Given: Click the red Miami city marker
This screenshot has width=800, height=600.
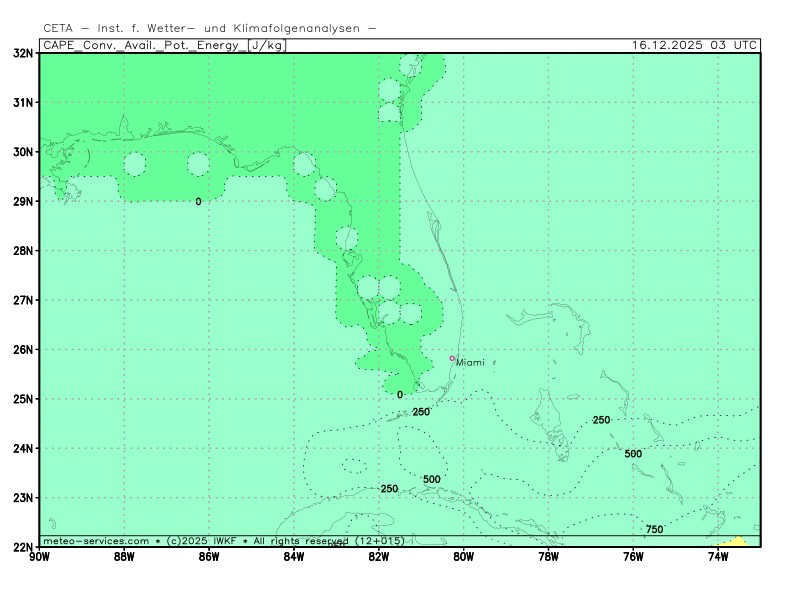Looking at the screenshot, I should click(x=452, y=358).
